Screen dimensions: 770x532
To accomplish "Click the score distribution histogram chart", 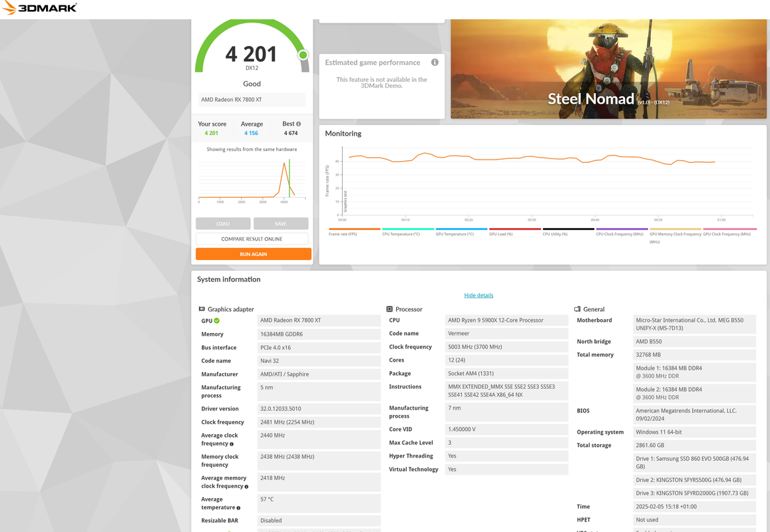I will (252, 181).
